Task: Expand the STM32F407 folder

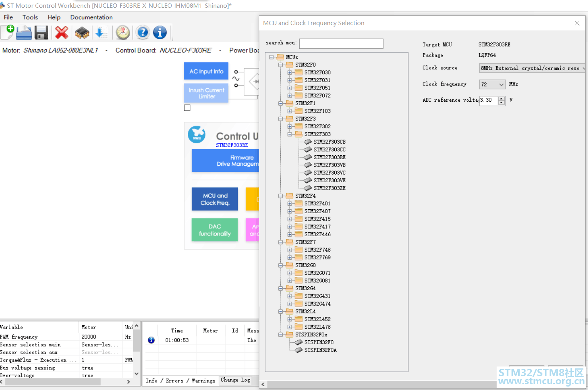Action: (290, 211)
